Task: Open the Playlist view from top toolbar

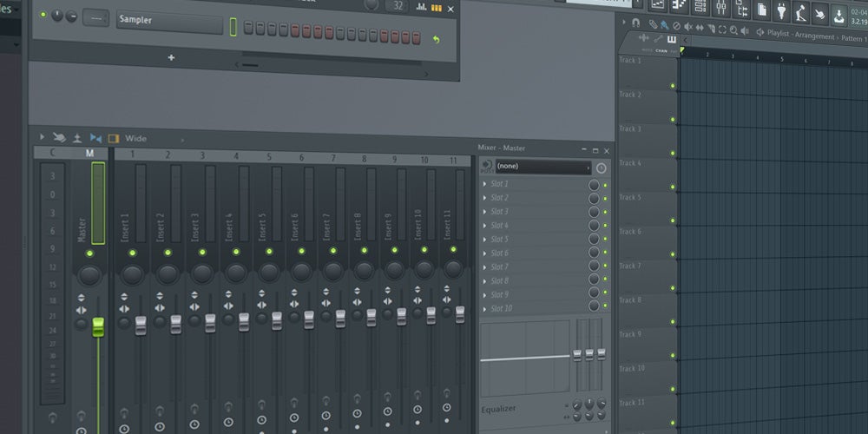Action: pyautogui.click(x=657, y=4)
